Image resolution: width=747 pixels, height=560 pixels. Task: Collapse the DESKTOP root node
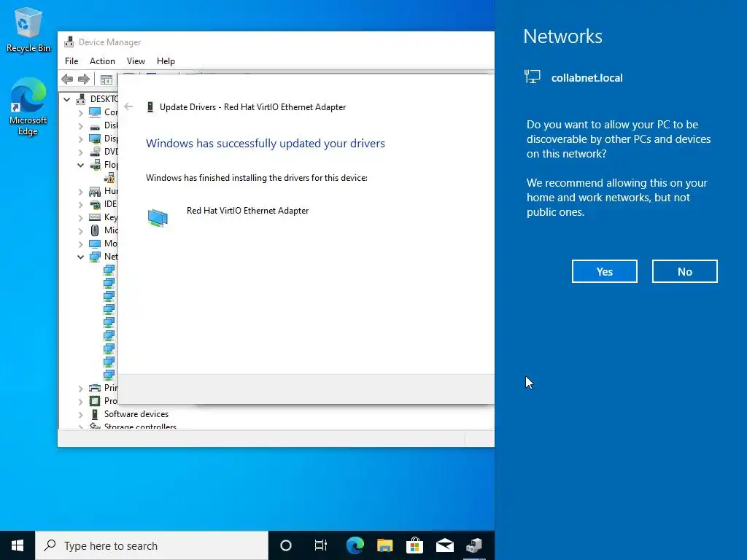67,99
